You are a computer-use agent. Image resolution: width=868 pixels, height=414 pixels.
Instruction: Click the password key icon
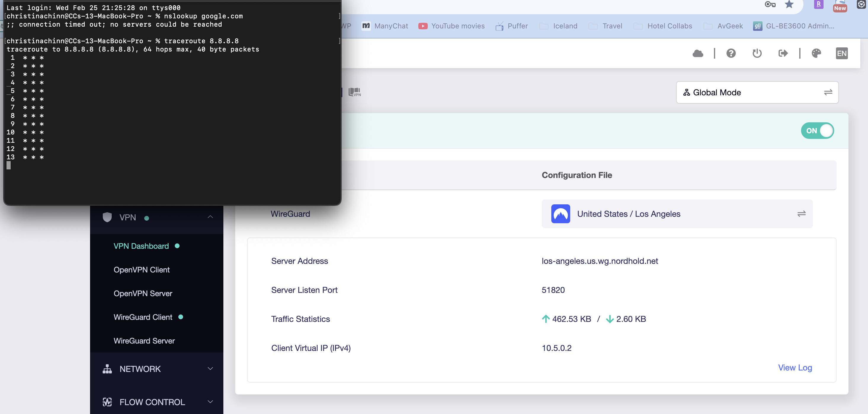tap(770, 4)
